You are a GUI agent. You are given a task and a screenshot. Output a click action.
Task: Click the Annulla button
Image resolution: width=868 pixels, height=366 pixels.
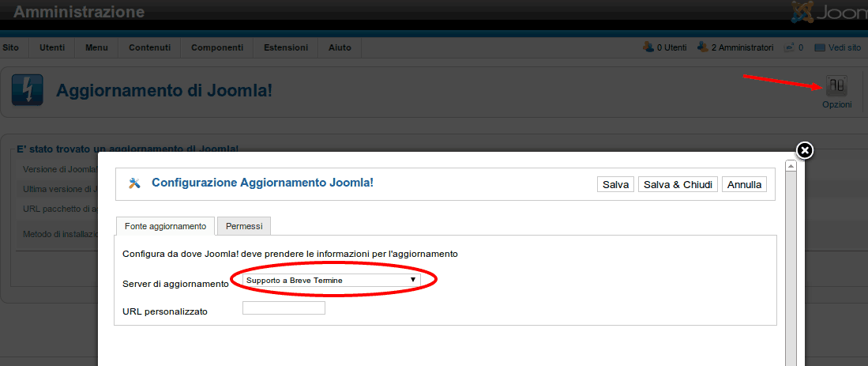744,184
